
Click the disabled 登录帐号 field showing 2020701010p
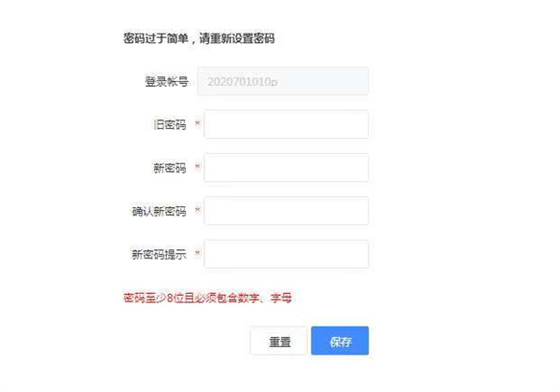point(283,81)
